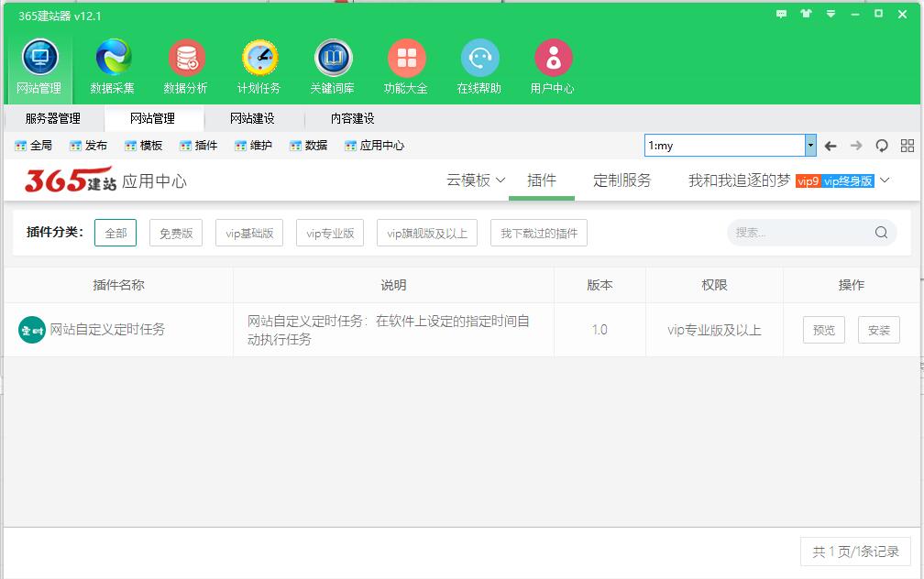The width and height of the screenshot is (924, 579).
Task: Click the 权限 column header
Action: (714, 285)
